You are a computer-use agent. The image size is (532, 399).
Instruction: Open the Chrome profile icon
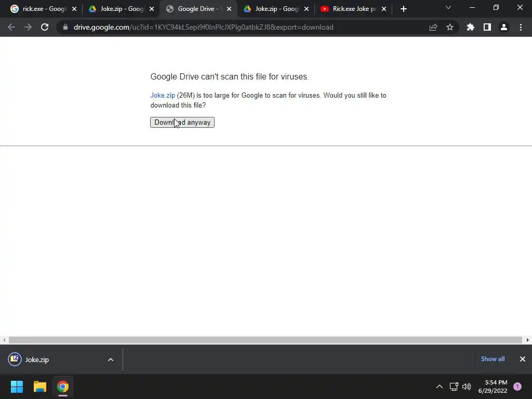[x=504, y=27]
